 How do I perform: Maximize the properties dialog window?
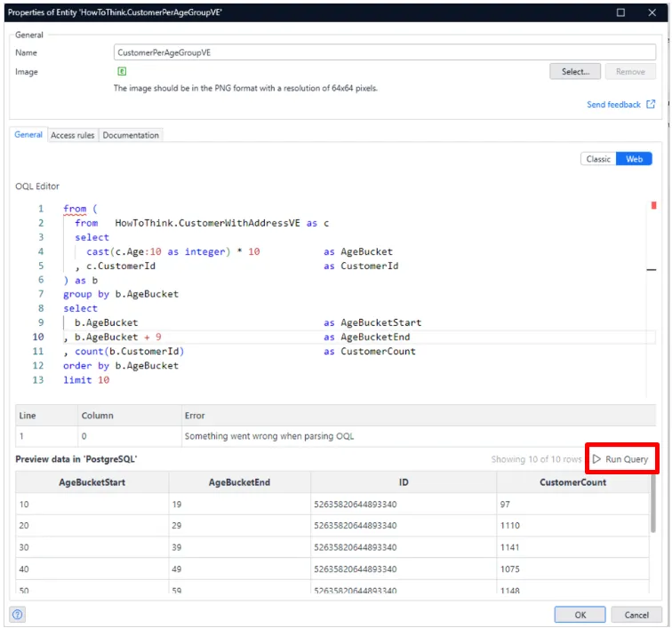click(x=620, y=12)
